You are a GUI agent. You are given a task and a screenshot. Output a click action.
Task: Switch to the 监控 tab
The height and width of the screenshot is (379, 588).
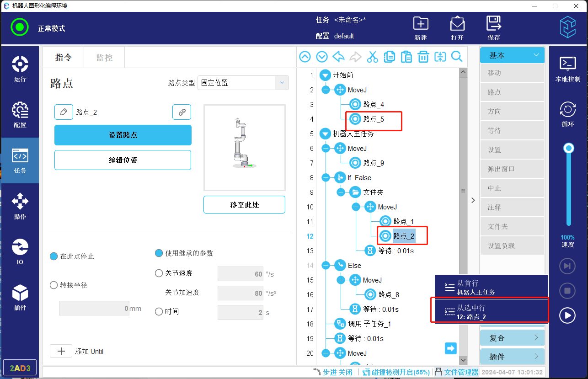[x=104, y=58]
